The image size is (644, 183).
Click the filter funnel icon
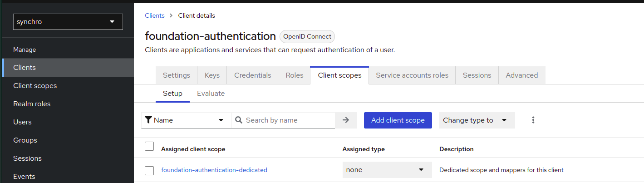[148, 120]
